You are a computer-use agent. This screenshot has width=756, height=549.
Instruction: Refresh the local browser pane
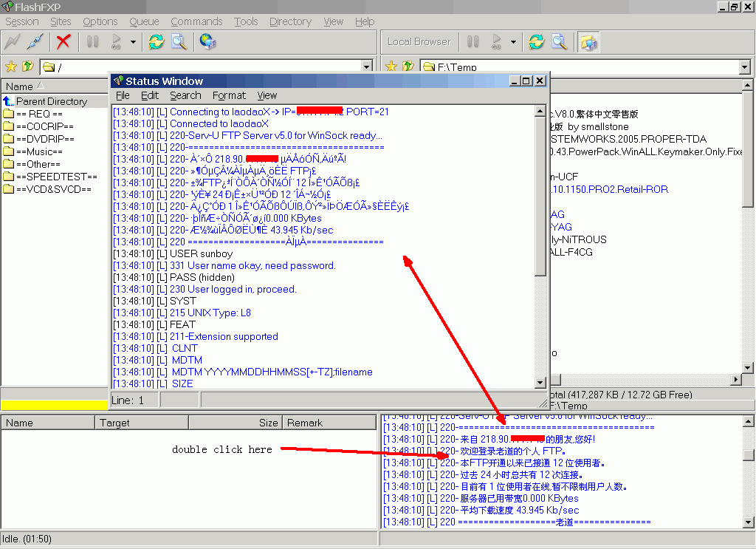pyautogui.click(x=537, y=42)
